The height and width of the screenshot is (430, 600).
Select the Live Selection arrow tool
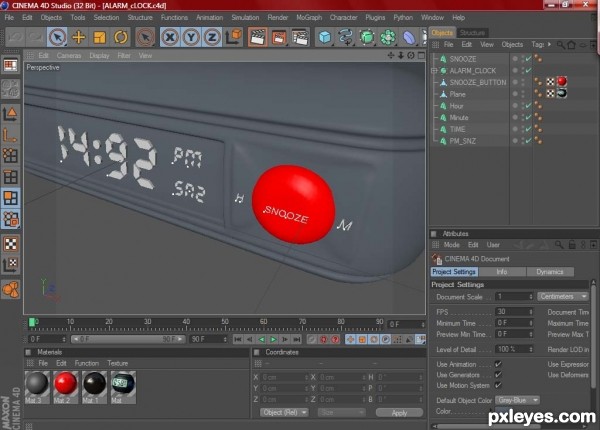tap(57, 37)
